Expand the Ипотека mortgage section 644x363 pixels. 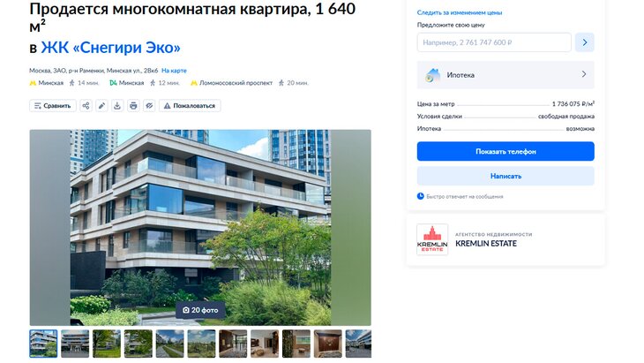(505, 75)
